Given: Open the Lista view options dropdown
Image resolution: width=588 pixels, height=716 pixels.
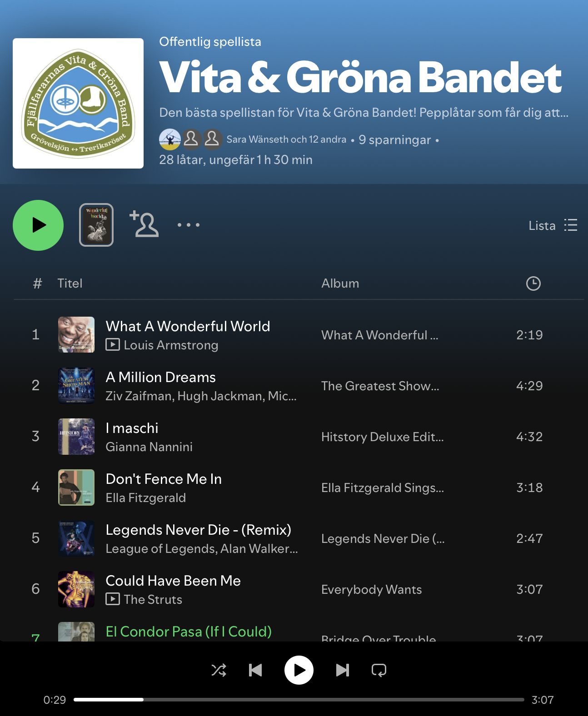Looking at the screenshot, I should tap(553, 225).
